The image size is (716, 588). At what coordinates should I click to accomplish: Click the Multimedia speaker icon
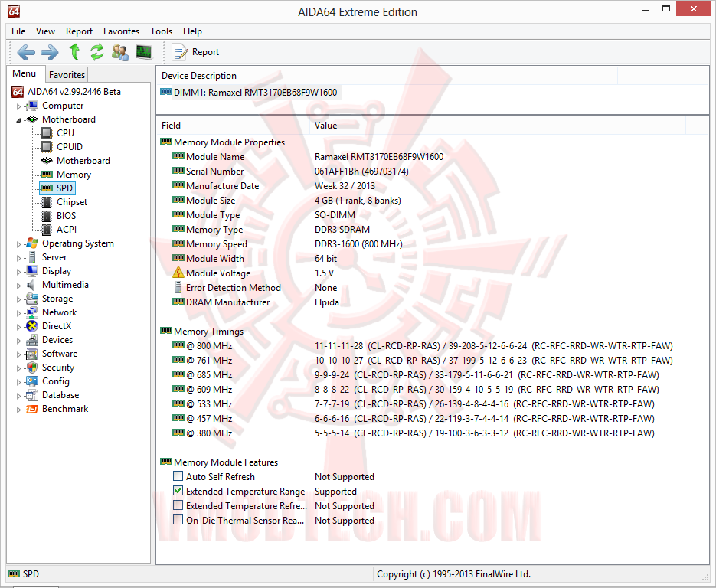tap(31, 285)
